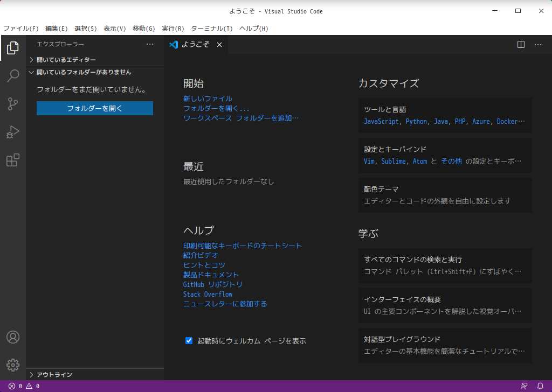Click the Split Editor icon

coord(521,45)
